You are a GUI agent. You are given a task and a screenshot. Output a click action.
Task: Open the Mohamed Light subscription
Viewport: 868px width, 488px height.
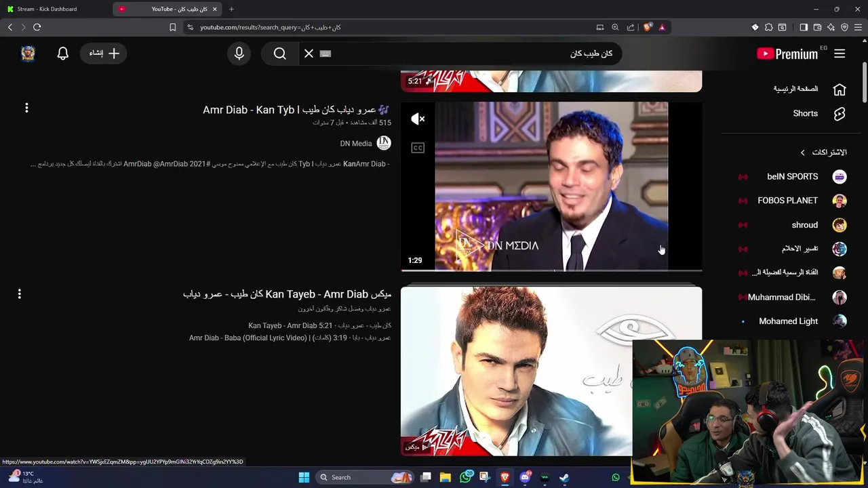point(792,321)
